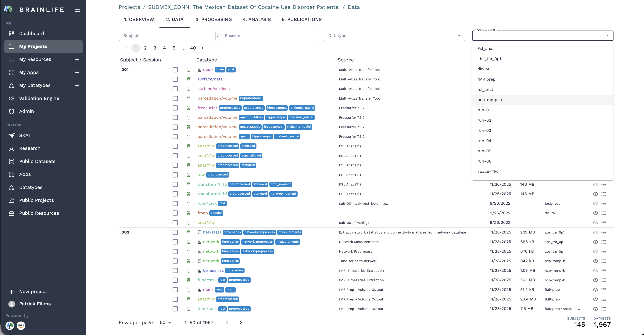Click Patrick Filima avatar icon

[12, 304]
